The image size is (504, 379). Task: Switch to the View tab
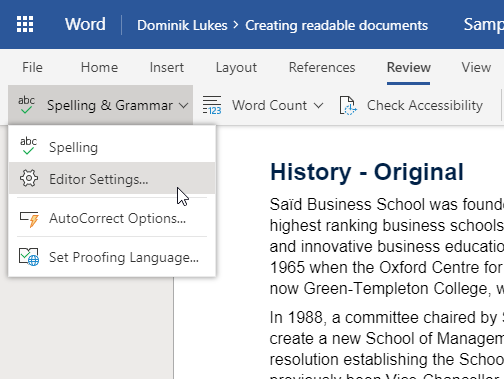tap(476, 67)
